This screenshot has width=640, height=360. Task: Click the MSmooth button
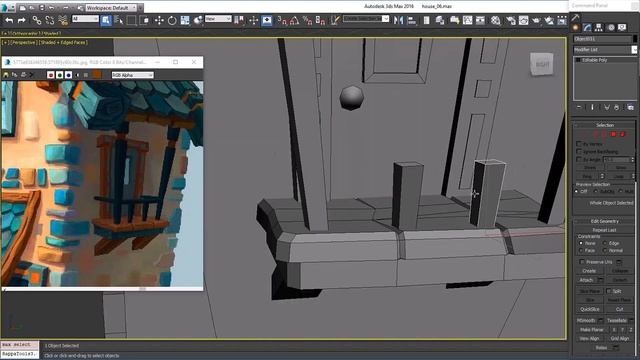tap(586, 320)
